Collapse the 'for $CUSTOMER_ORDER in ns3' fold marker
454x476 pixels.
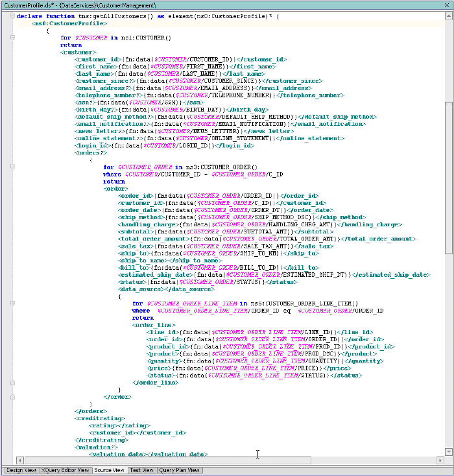12,167
